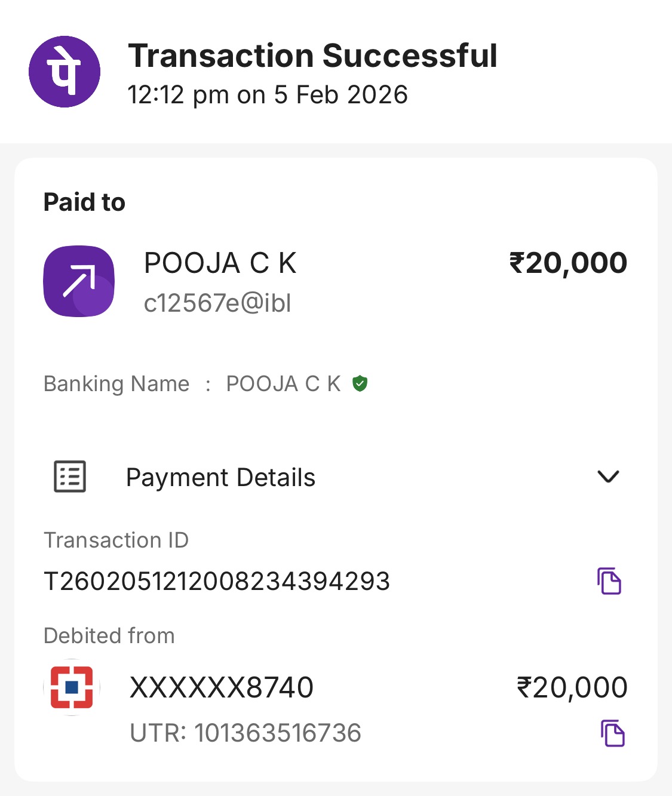Click the UPI ID c12567e@ibl
The height and width of the screenshot is (796, 672).
click(217, 303)
